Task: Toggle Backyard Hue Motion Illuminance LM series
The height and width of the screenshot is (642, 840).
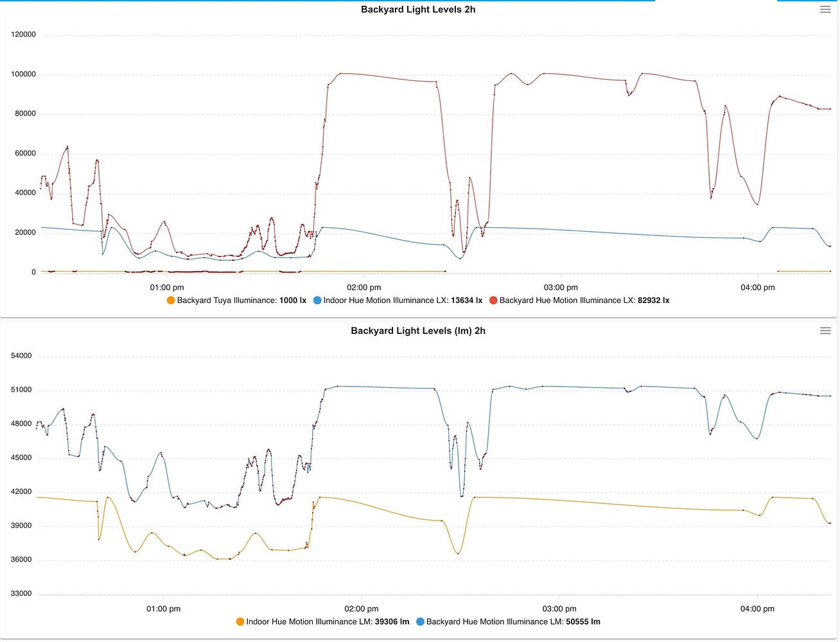Action: [x=508, y=621]
